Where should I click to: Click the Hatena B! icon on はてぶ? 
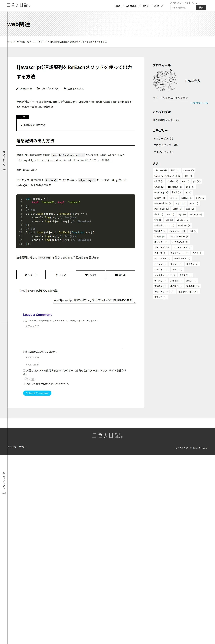116,275
